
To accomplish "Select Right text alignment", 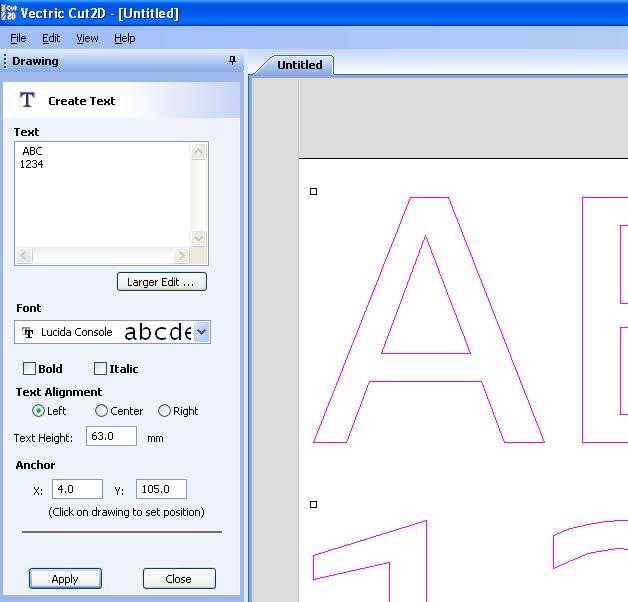I will tap(165, 411).
